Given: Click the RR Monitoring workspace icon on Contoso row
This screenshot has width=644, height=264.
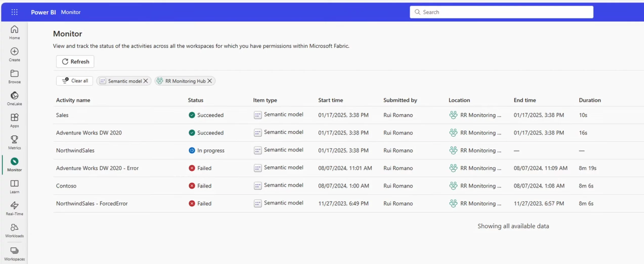Looking at the screenshot, I should [453, 186].
